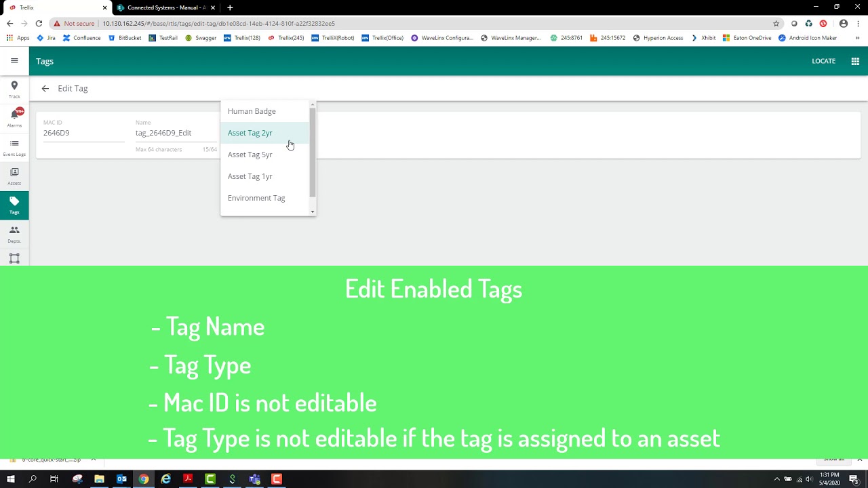Viewport: 868px width, 488px height.
Task: Open the Trellix(128) bookmark
Action: (242, 38)
